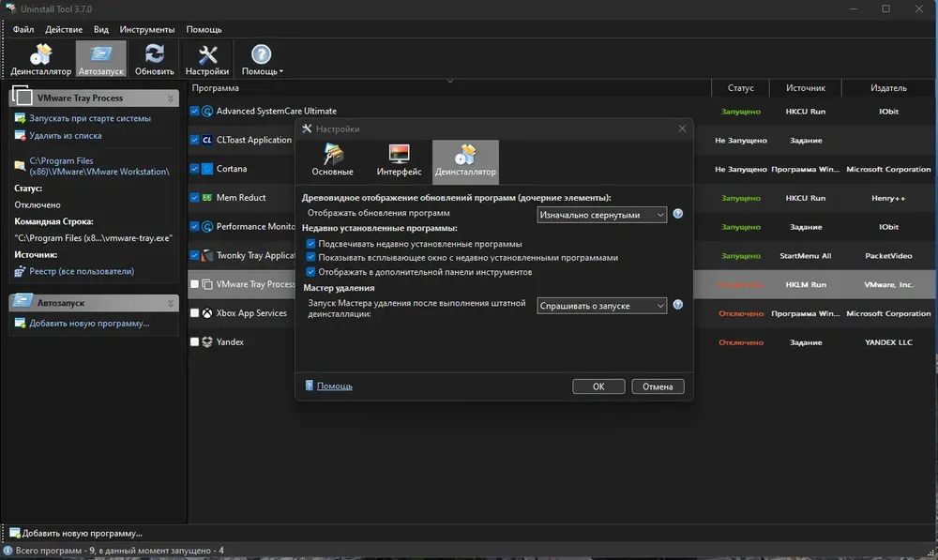The image size is (938, 560).
Task: Toggle Отображать в дополнительной панели инструментов checkbox
Action: pos(310,272)
